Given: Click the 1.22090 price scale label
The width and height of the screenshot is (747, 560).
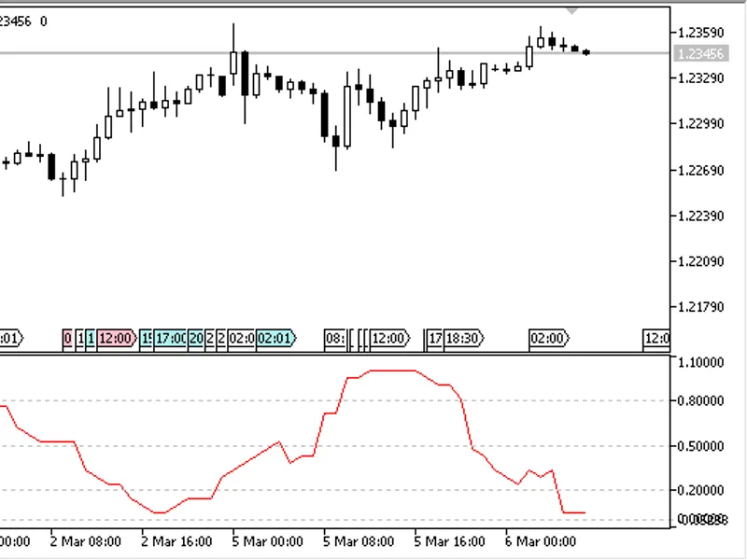Looking at the screenshot, I should tap(700, 261).
